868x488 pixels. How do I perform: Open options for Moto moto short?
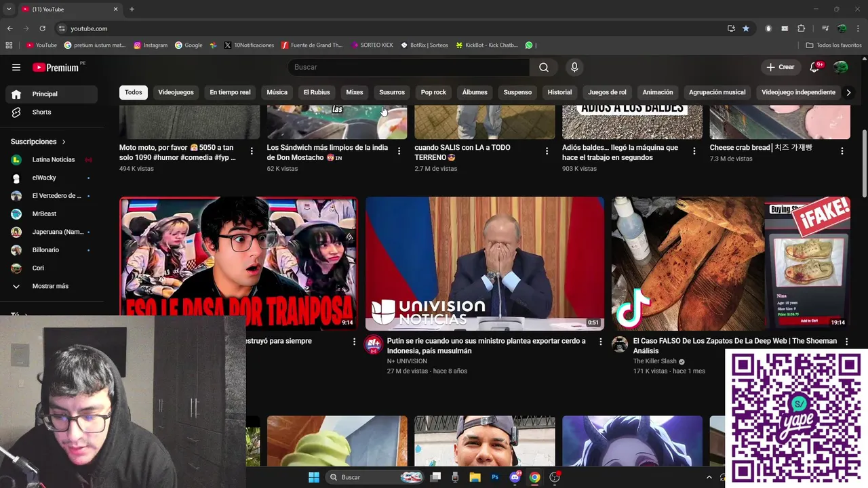(x=252, y=151)
